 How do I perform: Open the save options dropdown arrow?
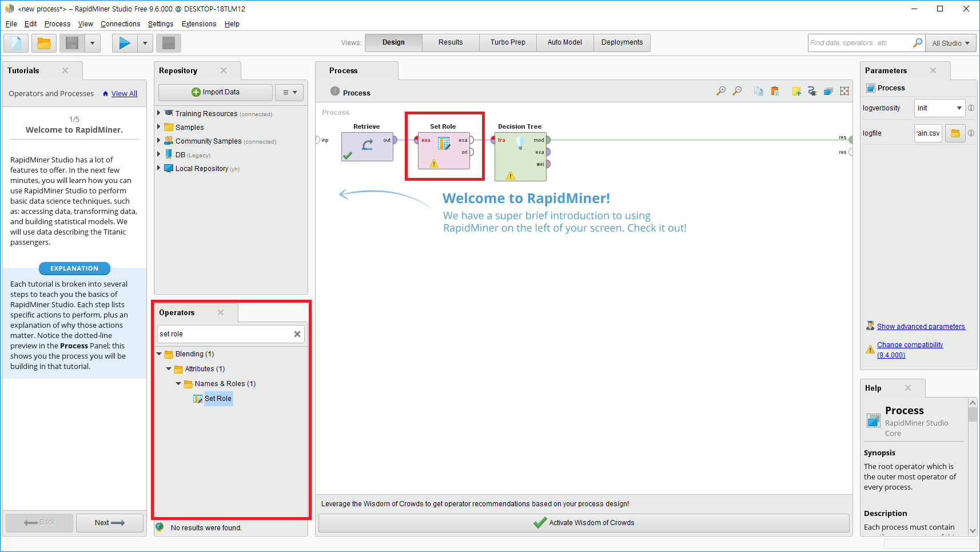tap(92, 43)
